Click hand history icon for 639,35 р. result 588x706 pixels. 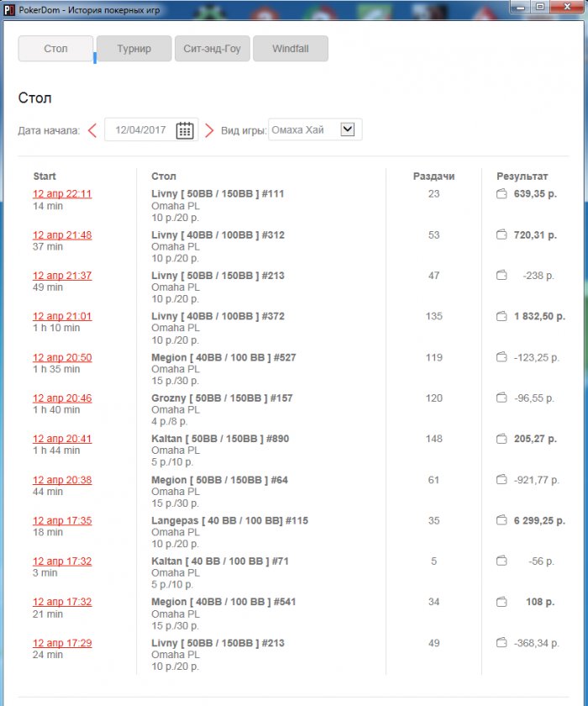click(501, 194)
